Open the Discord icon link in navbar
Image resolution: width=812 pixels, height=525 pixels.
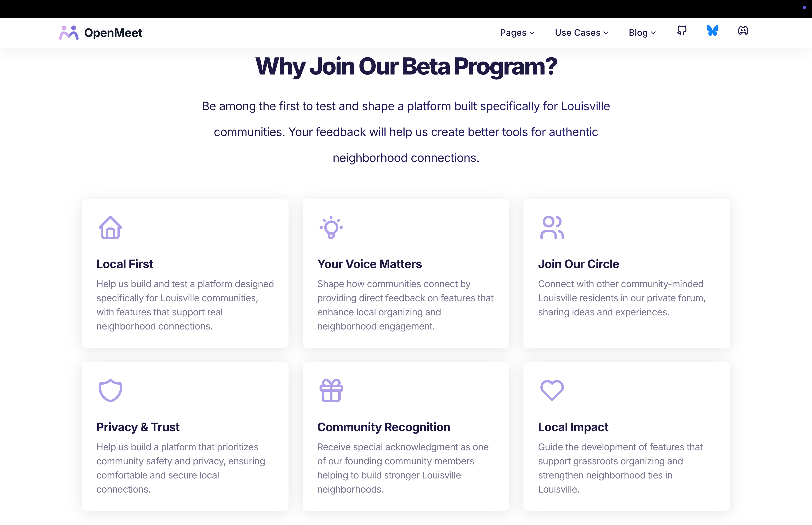click(743, 31)
